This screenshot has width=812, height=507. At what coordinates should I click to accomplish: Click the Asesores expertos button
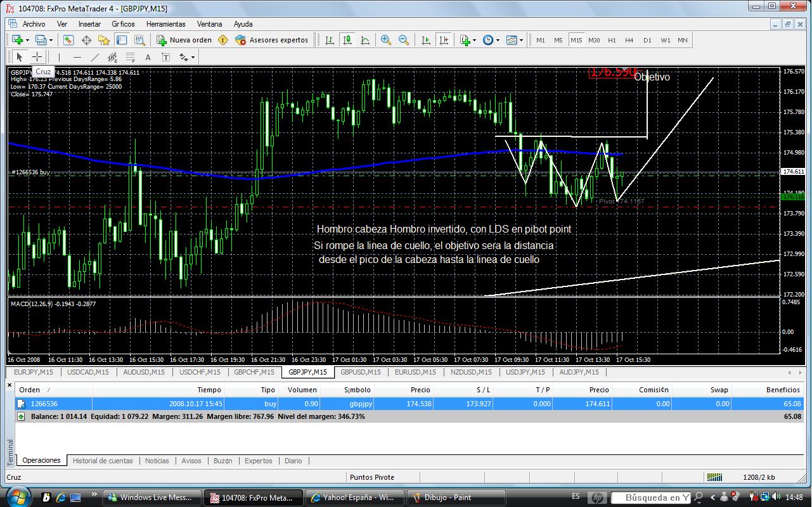click(x=272, y=40)
